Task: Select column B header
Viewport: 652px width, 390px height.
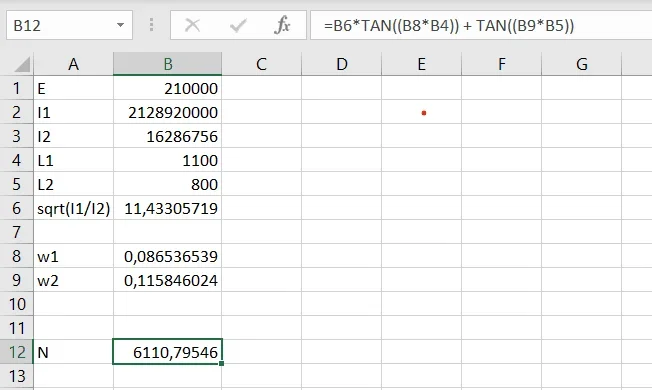Action: coord(168,64)
